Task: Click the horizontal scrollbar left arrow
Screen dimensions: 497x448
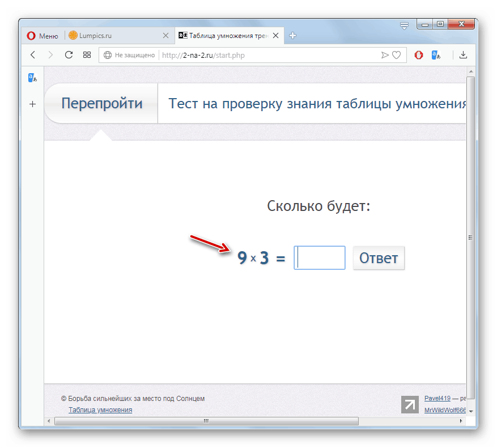Action: 49,421
